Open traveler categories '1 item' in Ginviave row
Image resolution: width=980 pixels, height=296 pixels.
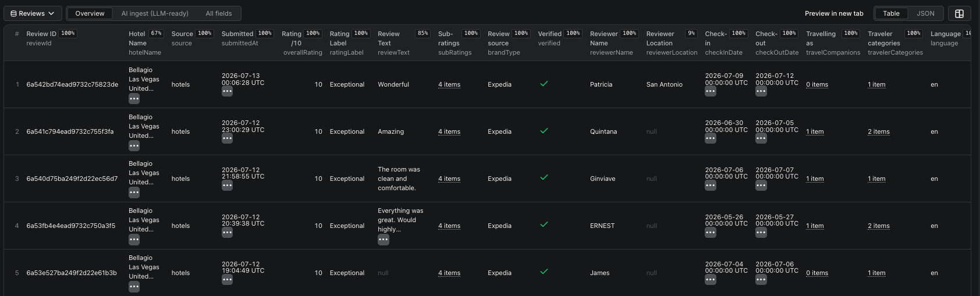click(876, 179)
